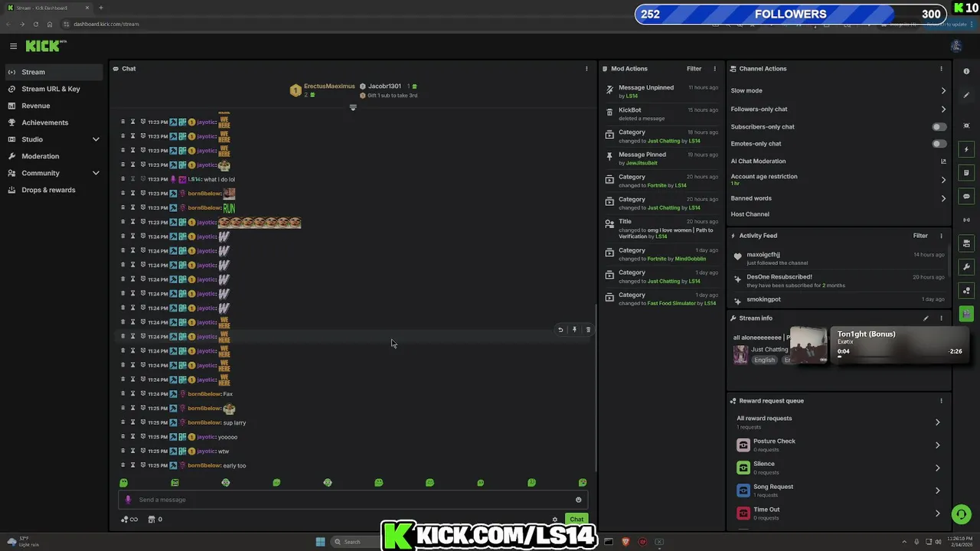Click the channel points infinity icon
Image resolution: width=980 pixels, height=551 pixels.
[x=129, y=520]
